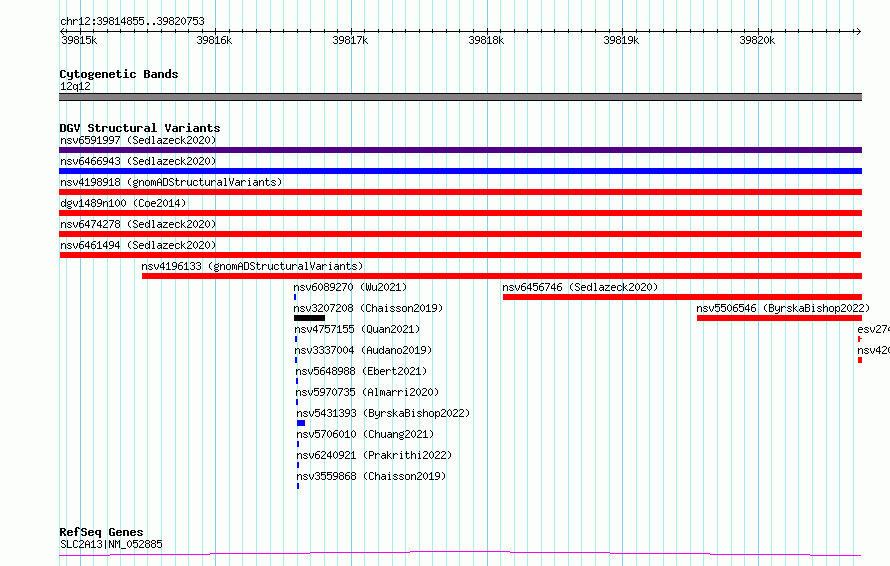Select the nsv4757155 (Quan2021) label
The height and width of the screenshot is (566, 890).
[357, 329]
